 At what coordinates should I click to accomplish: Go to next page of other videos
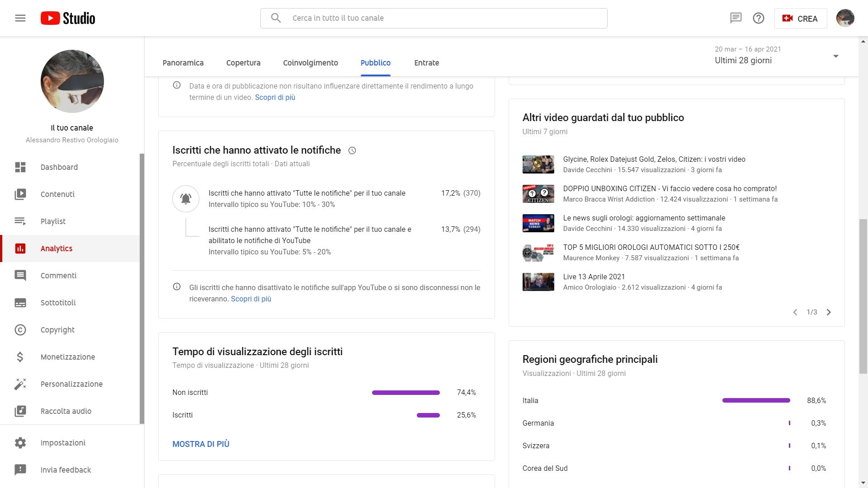[x=829, y=312]
